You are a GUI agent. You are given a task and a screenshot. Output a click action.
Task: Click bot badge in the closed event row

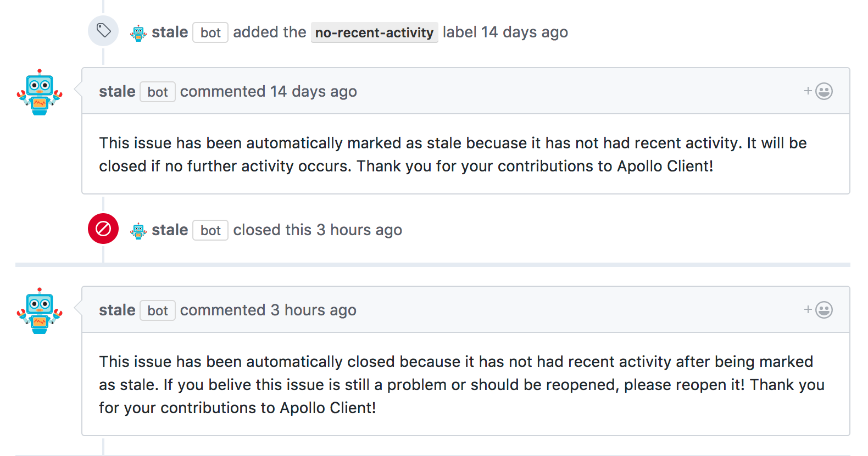(x=210, y=231)
